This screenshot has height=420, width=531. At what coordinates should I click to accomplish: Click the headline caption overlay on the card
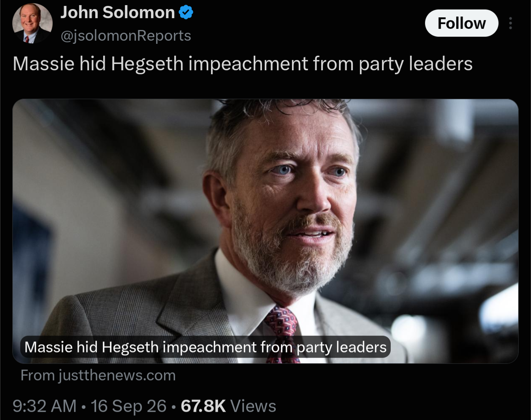coord(205,347)
